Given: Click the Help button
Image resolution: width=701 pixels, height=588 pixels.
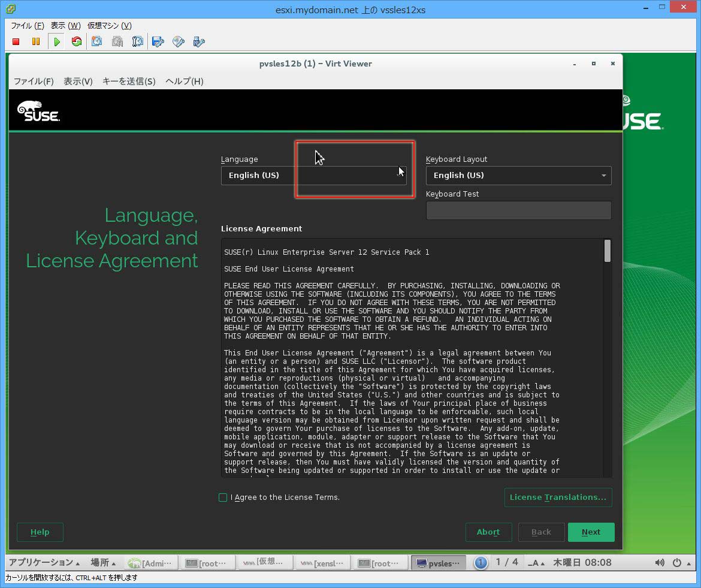Looking at the screenshot, I should 40,532.
